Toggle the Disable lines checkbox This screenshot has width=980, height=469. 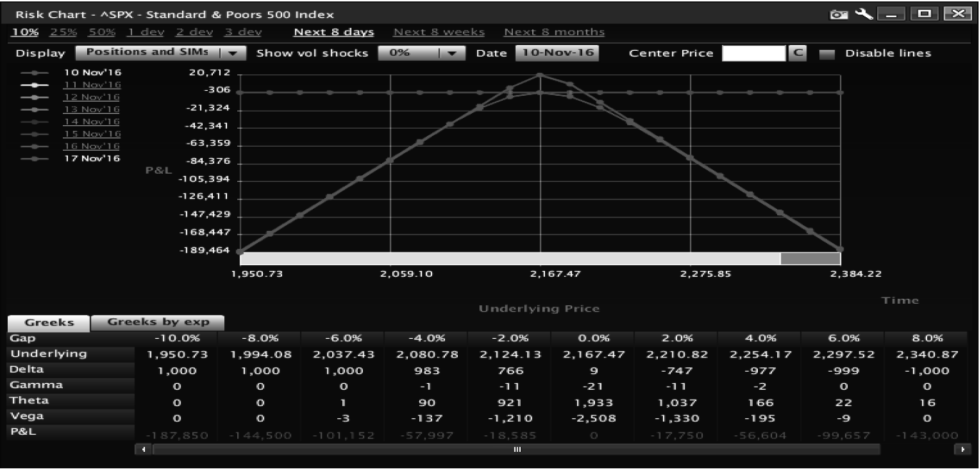click(826, 54)
